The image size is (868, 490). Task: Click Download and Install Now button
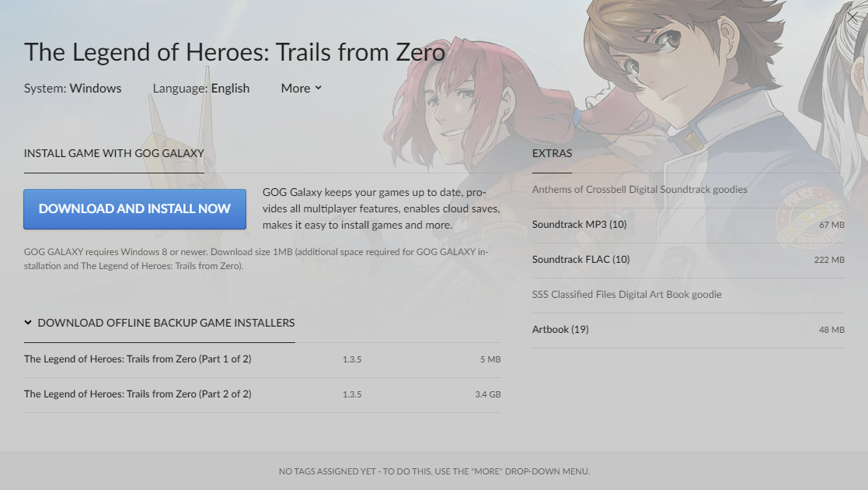pyautogui.click(x=134, y=209)
